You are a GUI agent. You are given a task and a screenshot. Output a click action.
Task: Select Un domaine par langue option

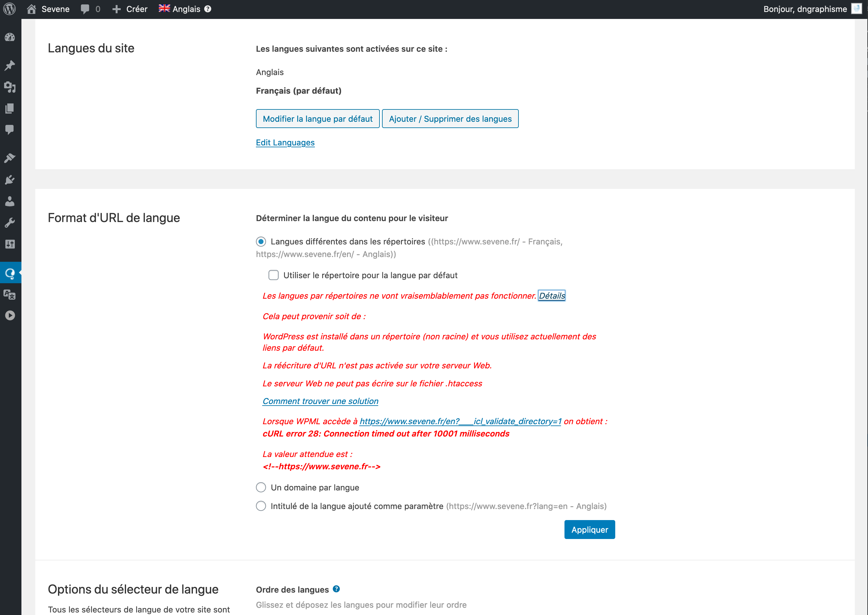coord(261,487)
